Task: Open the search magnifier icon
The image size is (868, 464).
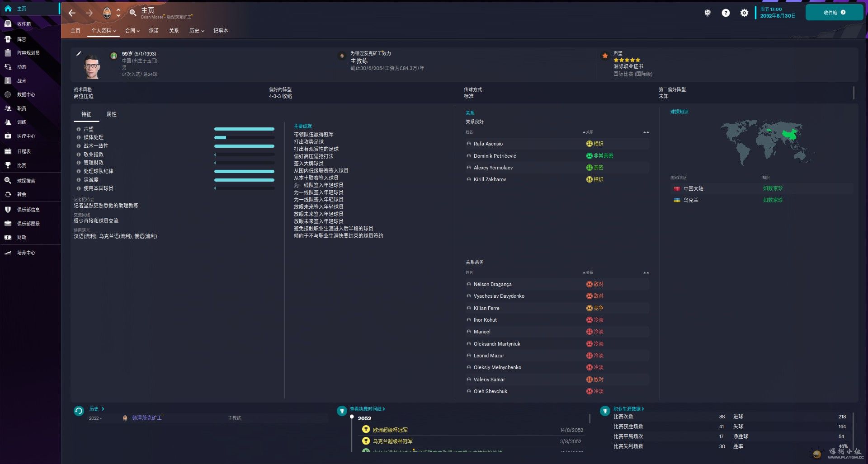Action: click(132, 13)
